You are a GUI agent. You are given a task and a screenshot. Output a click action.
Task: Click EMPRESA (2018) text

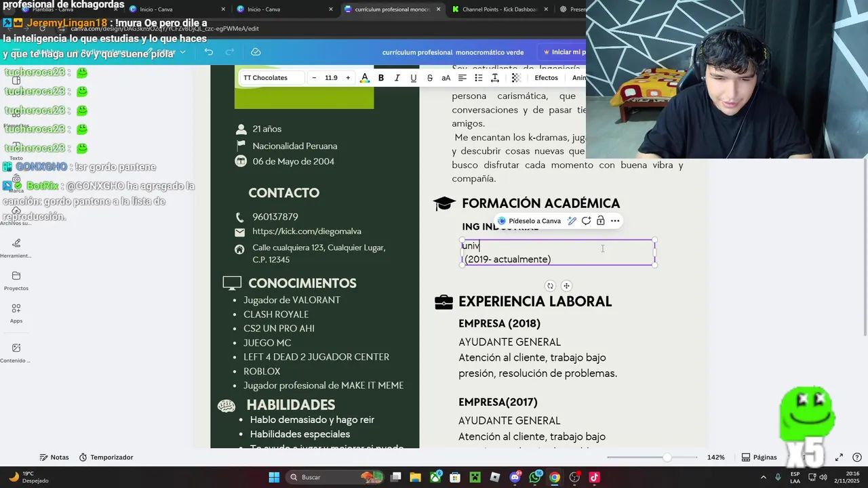point(499,324)
